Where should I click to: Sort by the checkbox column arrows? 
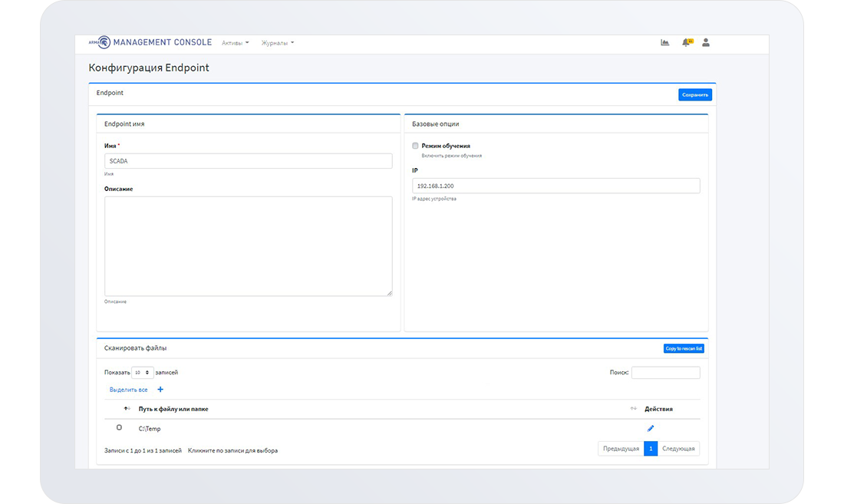(x=127, y=409)
